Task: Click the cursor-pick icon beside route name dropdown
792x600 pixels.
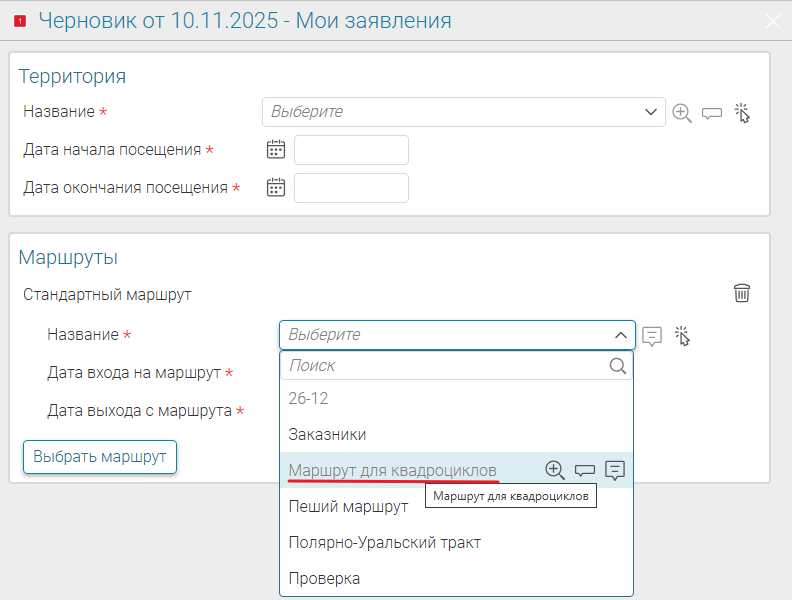Action: click(683, 336)
